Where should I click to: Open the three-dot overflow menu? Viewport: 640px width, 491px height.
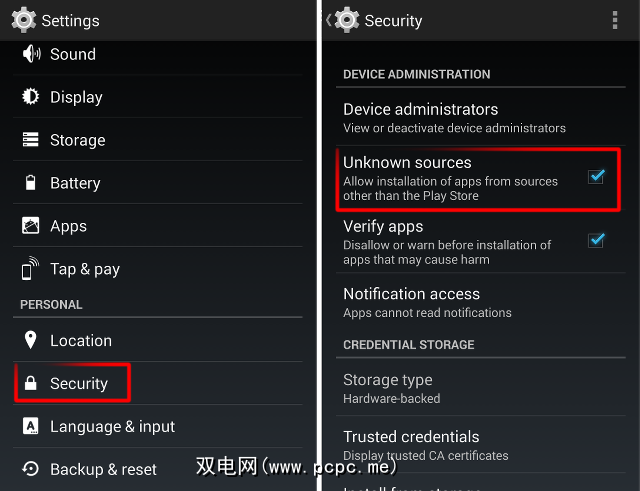coord(614,20)
